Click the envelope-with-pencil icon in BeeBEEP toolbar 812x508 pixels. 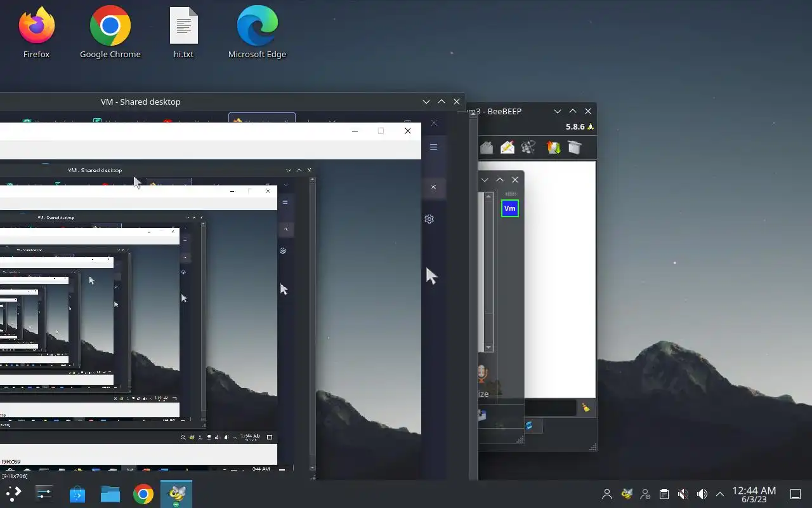507,147
